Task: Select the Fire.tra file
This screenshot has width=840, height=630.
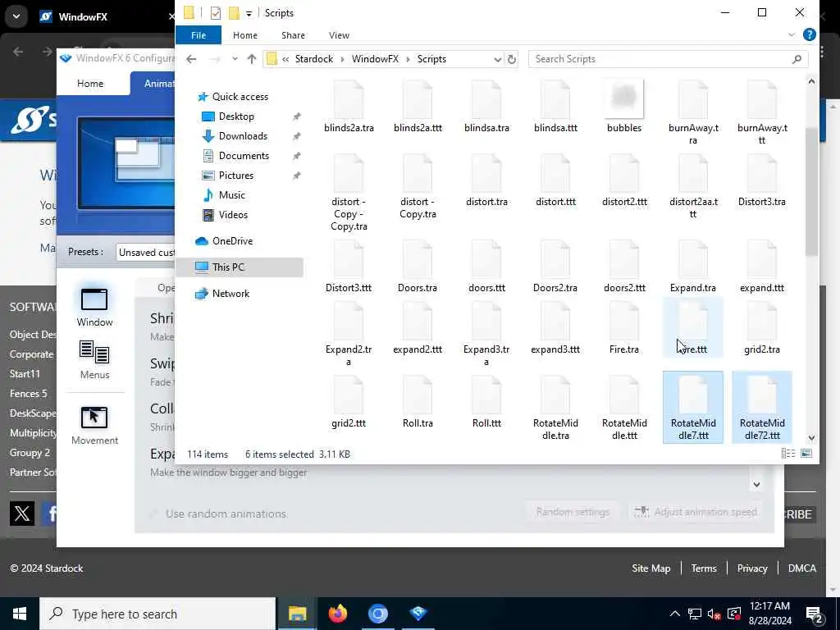Action: tap(624, 328)
